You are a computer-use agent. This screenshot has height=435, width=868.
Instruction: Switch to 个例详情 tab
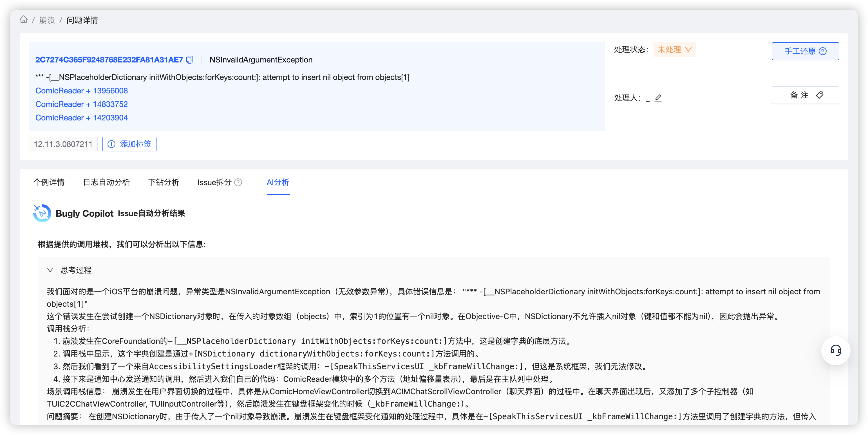[49, 182]
